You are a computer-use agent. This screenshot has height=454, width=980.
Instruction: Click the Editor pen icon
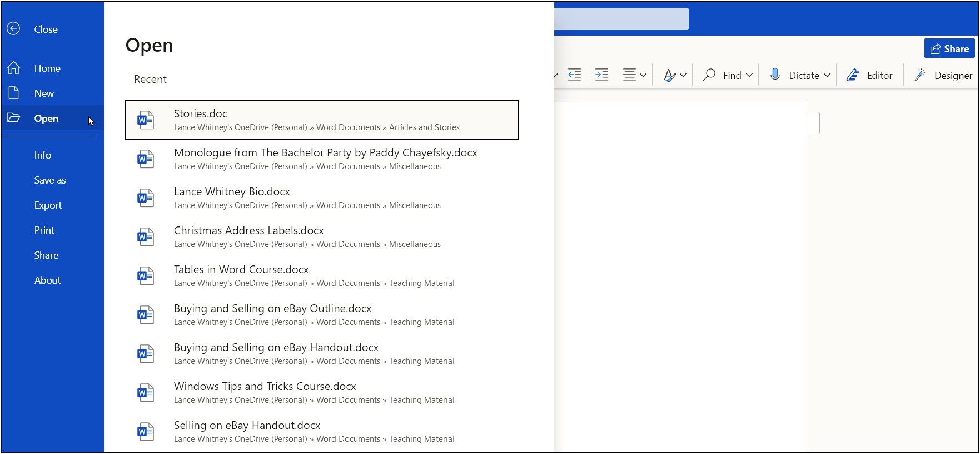pyautogui.click(x=853, y=75)
